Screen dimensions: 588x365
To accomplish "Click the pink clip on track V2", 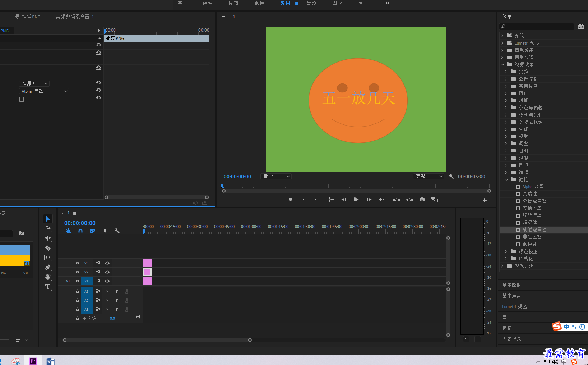I will point(147,272).
